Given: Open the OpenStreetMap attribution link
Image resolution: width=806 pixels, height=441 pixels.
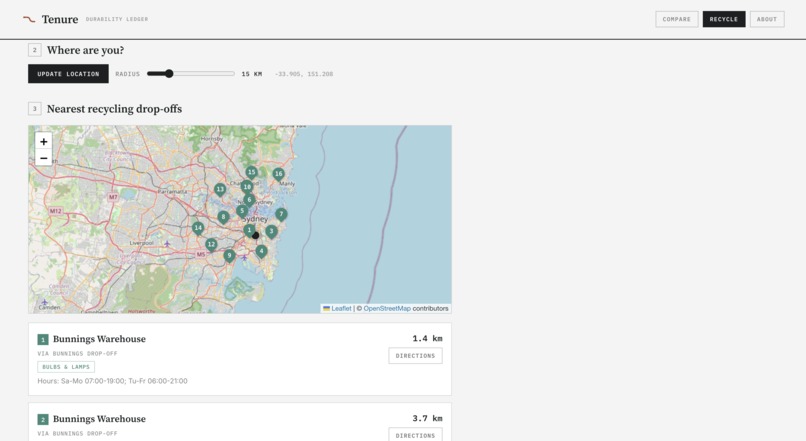Looking at the screenshot, I should click(x=387, y=308).
